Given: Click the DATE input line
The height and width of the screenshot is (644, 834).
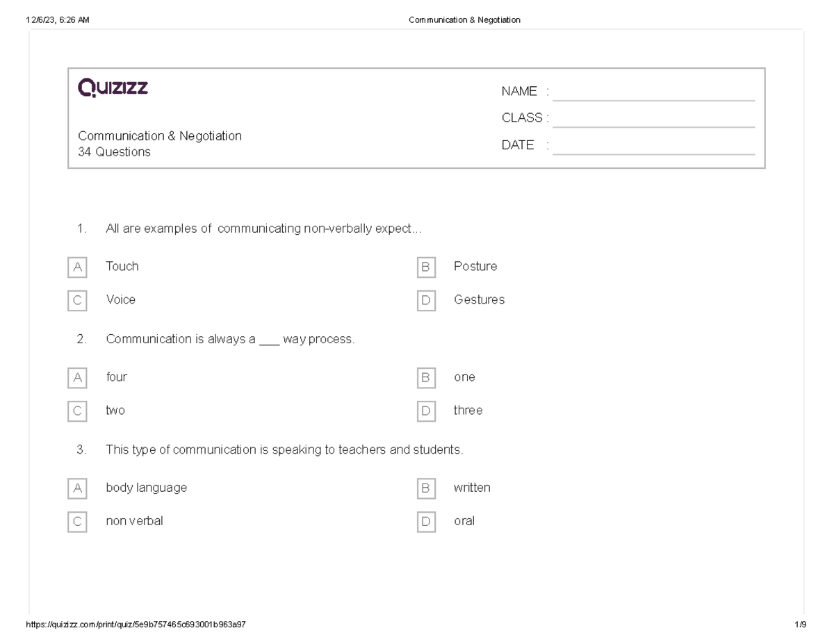Looking at the screenshot, I should point(653,147).
